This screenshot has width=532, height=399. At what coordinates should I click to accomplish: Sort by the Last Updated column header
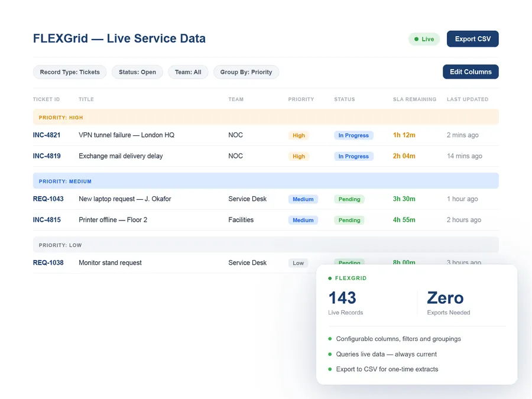pyautogui.click(x=468, y=99)
